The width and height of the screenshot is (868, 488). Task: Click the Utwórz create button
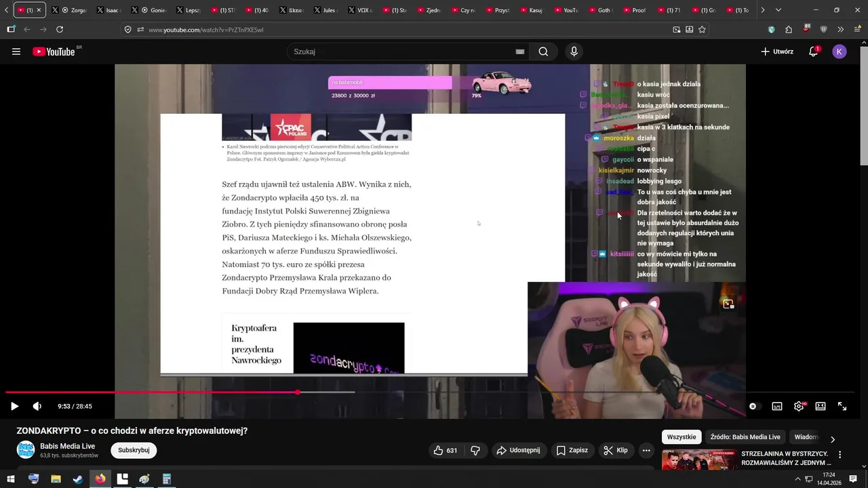click(x=777, y=52)
